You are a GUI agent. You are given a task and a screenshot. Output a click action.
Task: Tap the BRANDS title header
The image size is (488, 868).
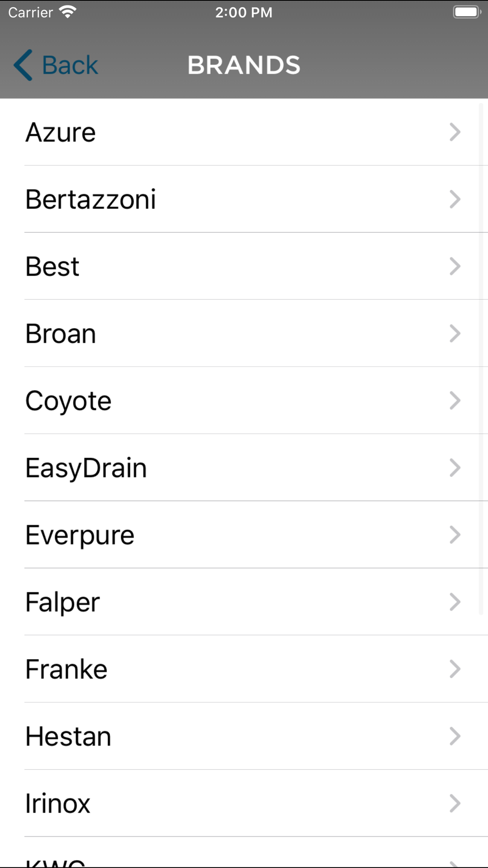click(244, 65)
